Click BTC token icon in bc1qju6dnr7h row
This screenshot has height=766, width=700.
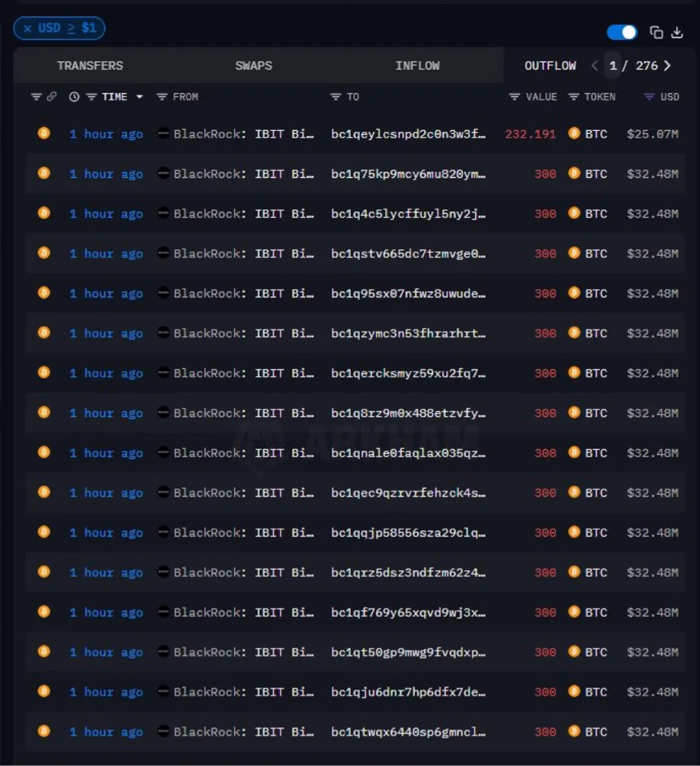point(574,691)
